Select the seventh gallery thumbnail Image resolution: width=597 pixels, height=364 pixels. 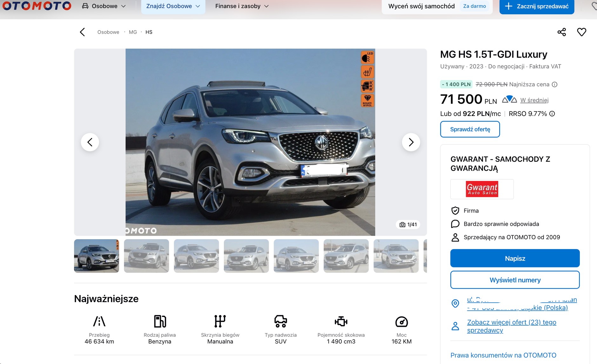click(x=396, y=256)
